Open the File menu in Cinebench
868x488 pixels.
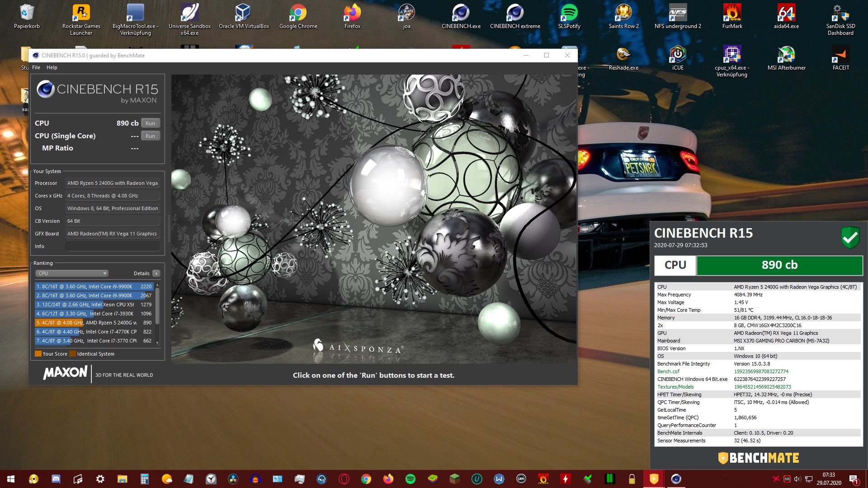(36, 67)
